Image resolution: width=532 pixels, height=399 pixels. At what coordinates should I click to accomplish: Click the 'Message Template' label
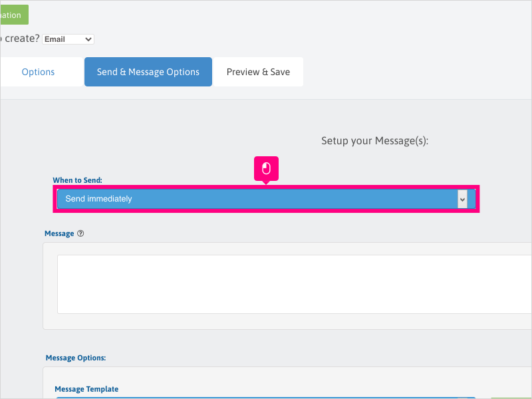[x=86, y=389]
